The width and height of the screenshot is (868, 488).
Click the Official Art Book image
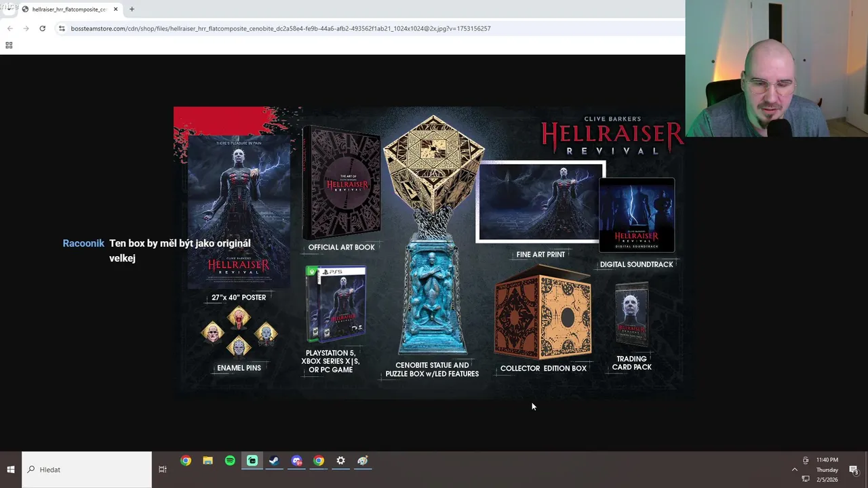click(x=341, y=183)
